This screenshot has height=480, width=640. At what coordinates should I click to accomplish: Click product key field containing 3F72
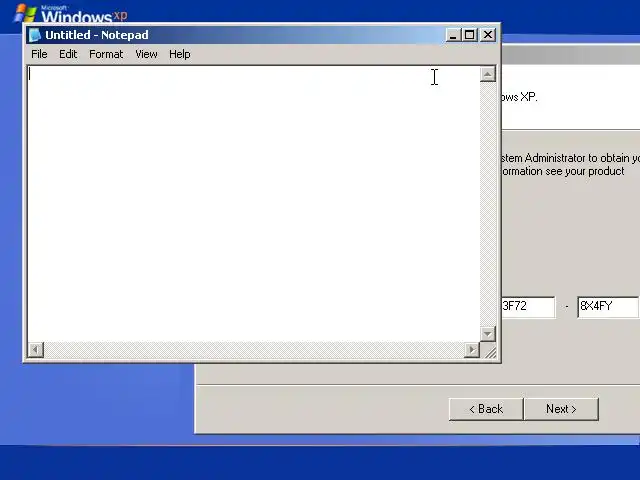point(528,307)
